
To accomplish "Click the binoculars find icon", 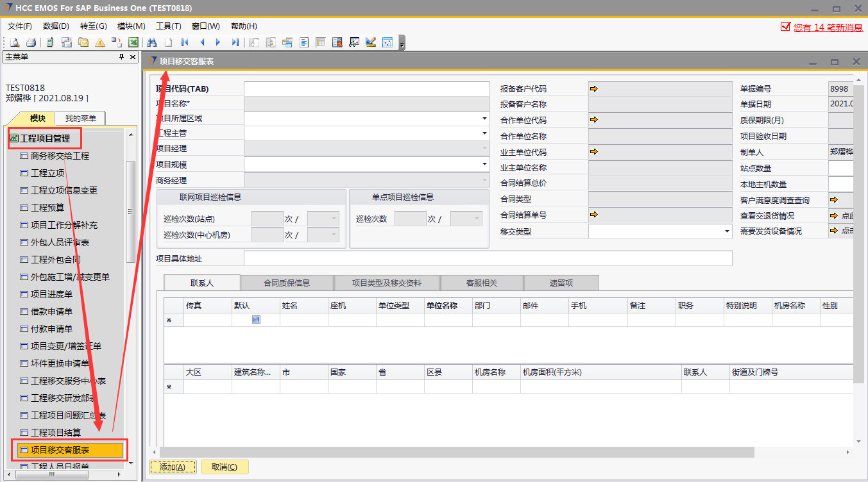I will [152, 42].
